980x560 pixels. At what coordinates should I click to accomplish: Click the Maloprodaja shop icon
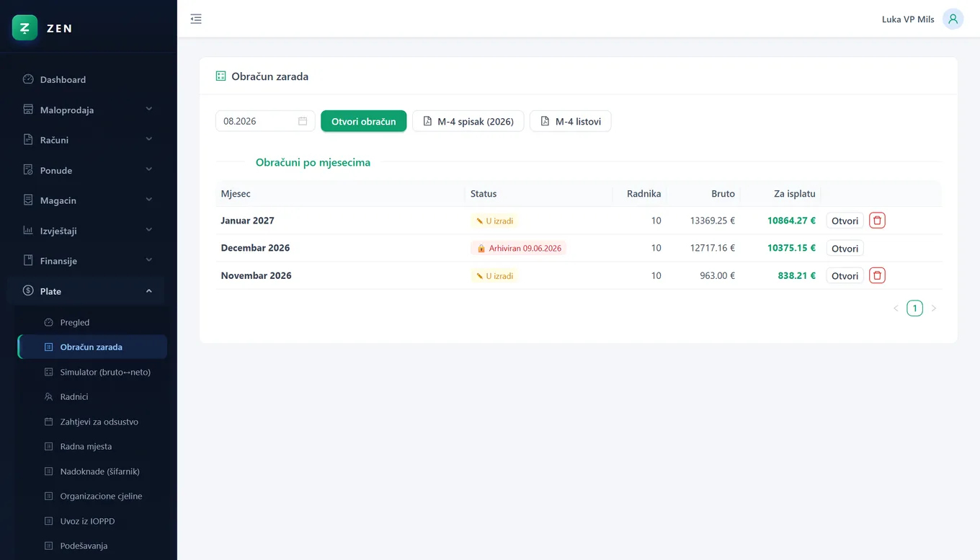[28, 110]
